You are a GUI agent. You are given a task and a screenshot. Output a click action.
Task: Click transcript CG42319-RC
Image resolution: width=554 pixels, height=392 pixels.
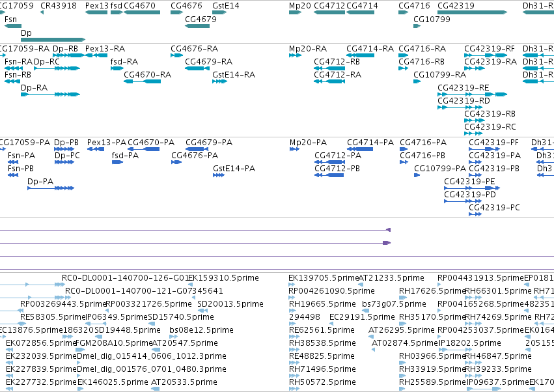pos(473,133)
